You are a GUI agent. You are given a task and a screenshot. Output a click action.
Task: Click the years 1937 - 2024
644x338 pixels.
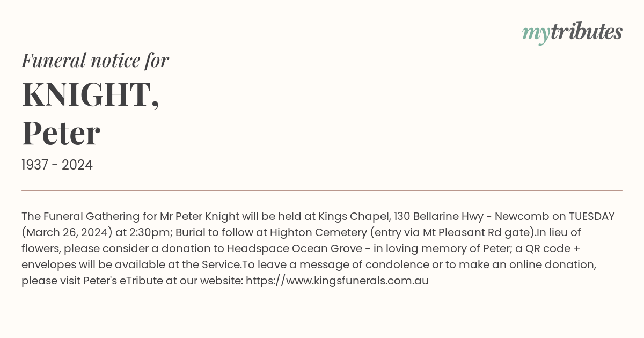tap(57, 165)
